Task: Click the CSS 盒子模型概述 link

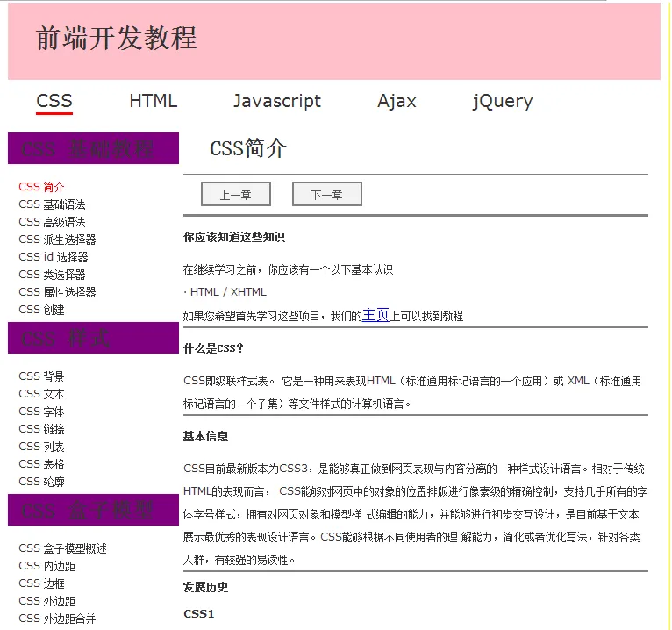Action: 62,548
